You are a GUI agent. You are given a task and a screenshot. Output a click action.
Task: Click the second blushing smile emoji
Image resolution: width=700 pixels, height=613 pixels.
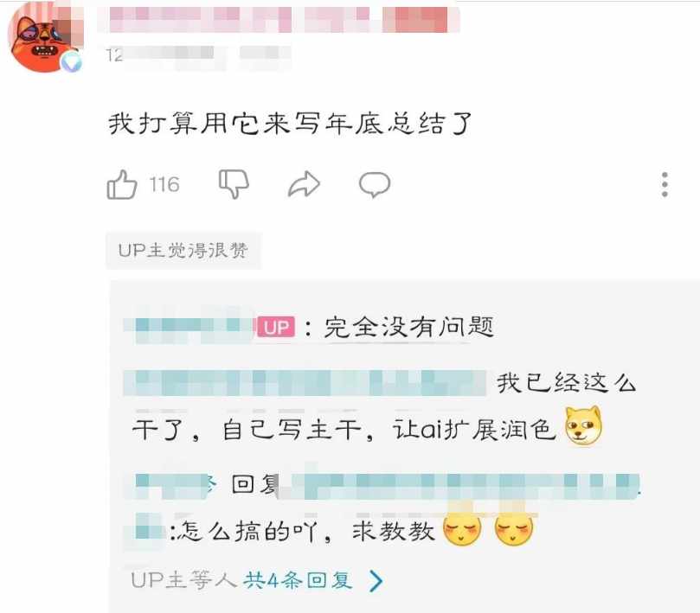(514, 530)
